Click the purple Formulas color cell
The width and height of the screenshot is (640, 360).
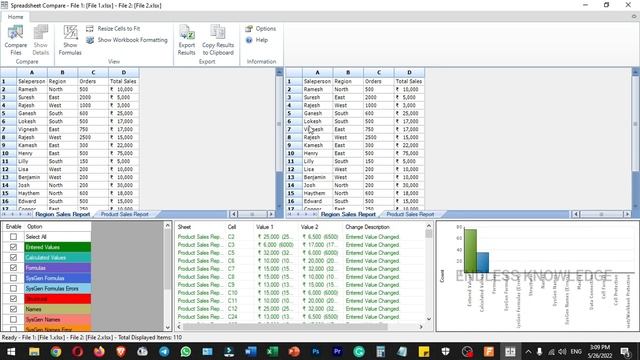58,268
